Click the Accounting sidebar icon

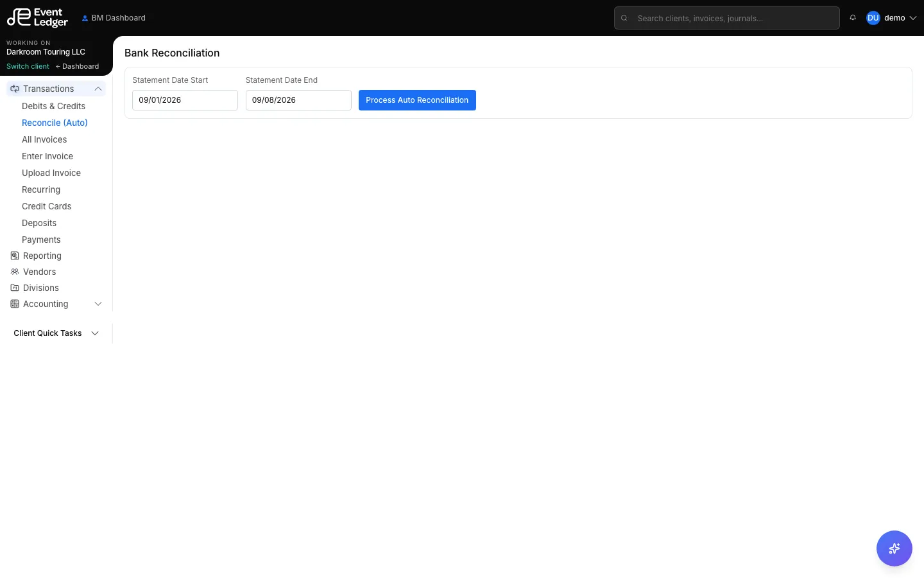[15, 304]
